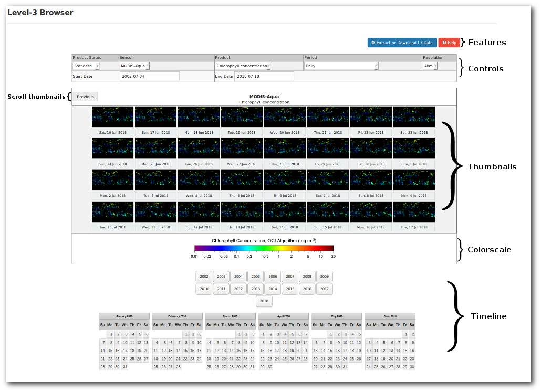The width and height of the screenshot is (541, 392).
Task: Click the Start Date input field
Action: [x=150, y=76]
